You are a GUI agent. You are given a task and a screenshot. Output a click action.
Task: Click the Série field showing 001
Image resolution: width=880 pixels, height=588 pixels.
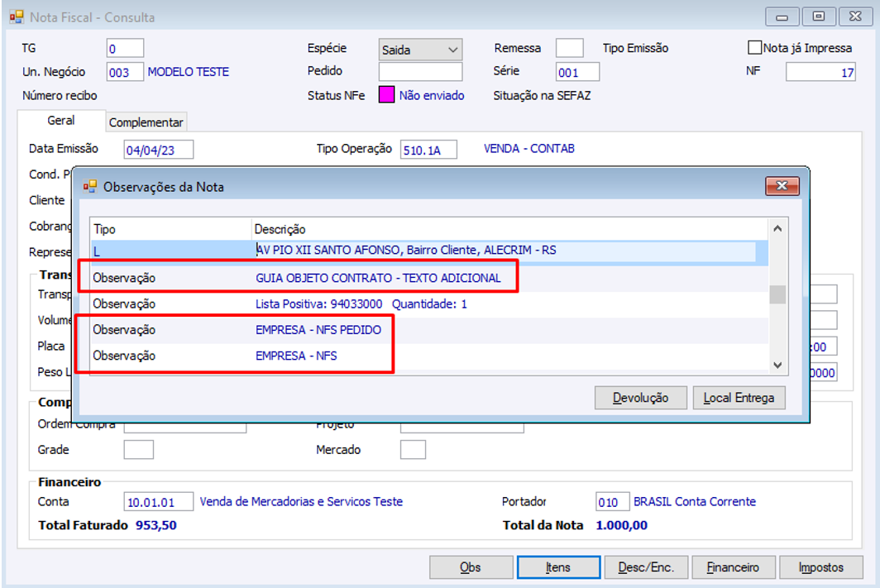pos(577,72)
